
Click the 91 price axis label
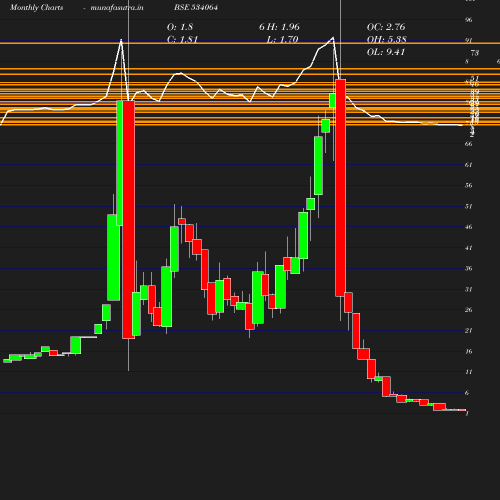click(468, 41)
